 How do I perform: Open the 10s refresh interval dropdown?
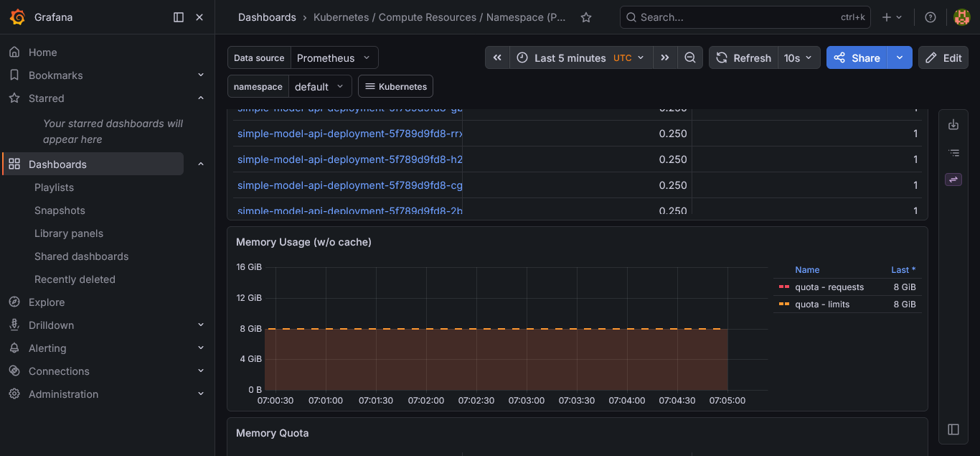(799, 57)
